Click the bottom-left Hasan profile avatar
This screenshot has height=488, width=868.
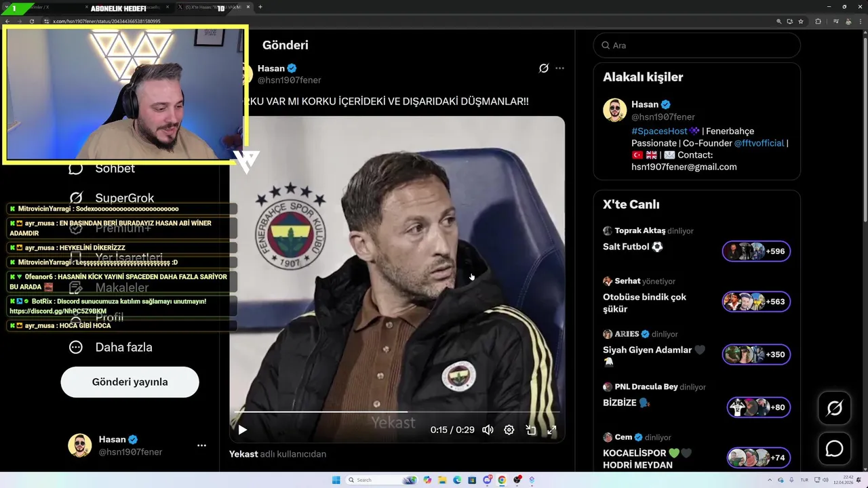click(x=79, y=445)
